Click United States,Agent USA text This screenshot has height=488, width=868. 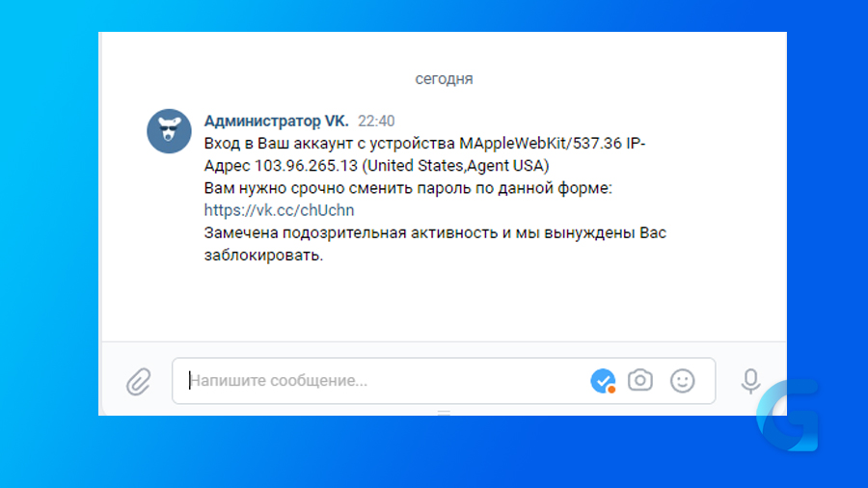coord(455,166)
